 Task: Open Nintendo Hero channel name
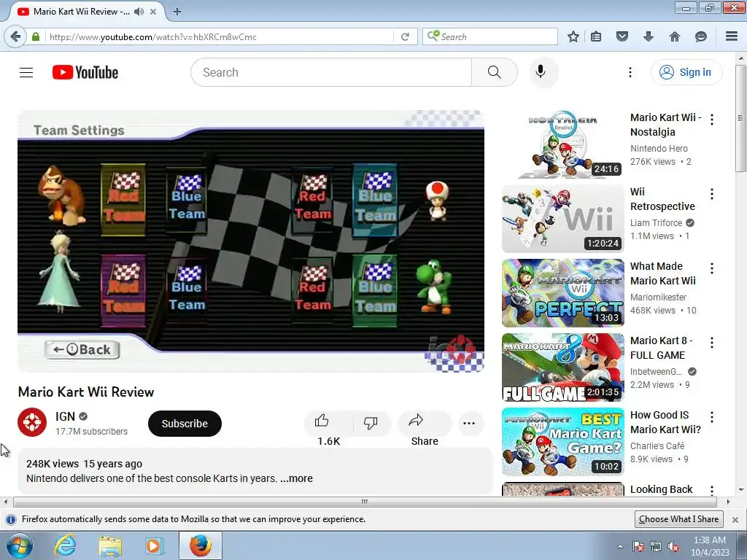click(659, 149)
